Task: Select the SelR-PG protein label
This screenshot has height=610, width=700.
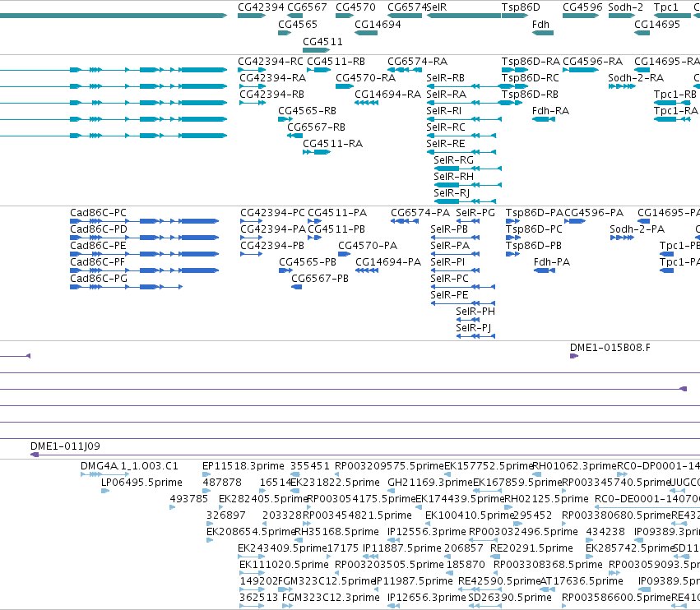Action: pos(475,213)
